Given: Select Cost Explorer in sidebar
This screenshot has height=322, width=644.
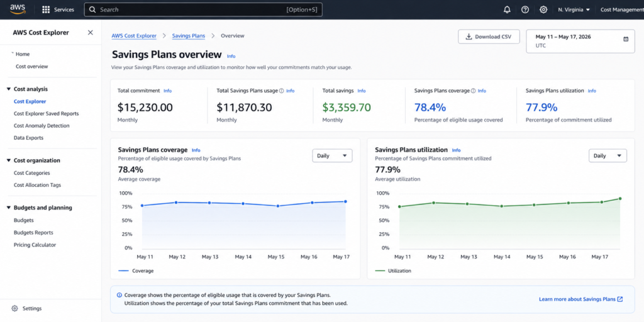Looking at the screenshot, I should point(30,101).
